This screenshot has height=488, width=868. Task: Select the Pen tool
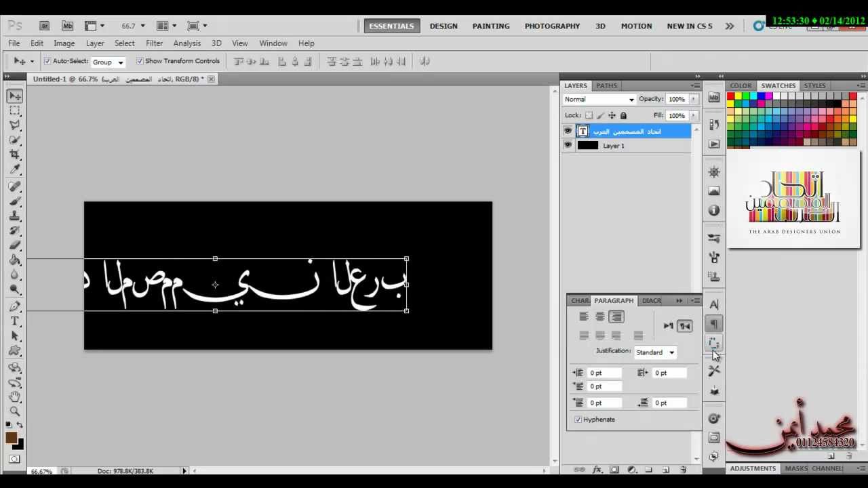pos(15,306)
